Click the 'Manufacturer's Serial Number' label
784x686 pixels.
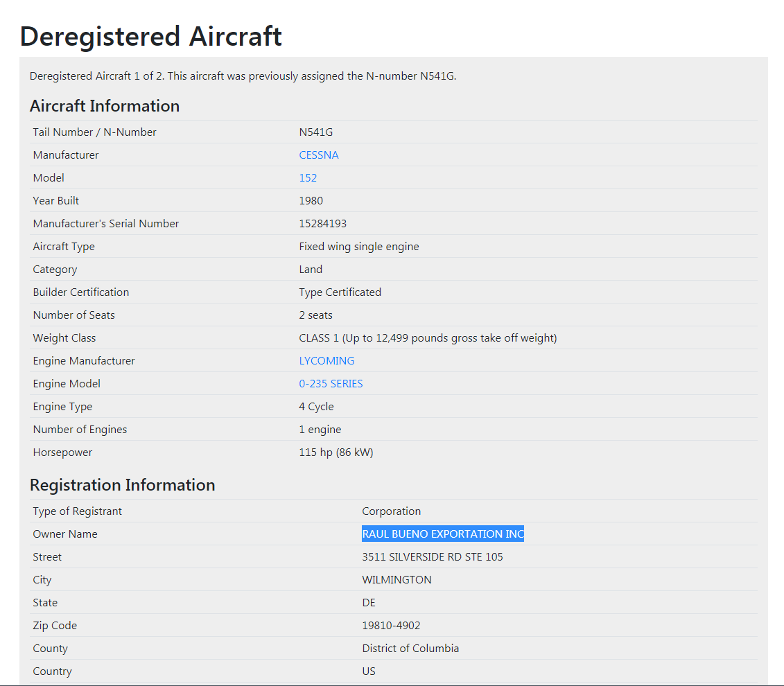coord(106,224)
